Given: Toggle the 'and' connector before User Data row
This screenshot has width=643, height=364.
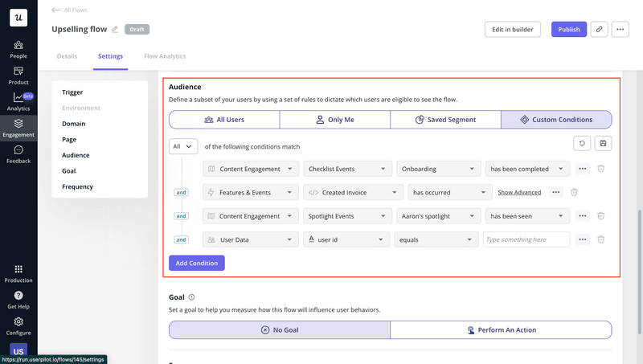Looking at the screenshot, I should point(182,239).
